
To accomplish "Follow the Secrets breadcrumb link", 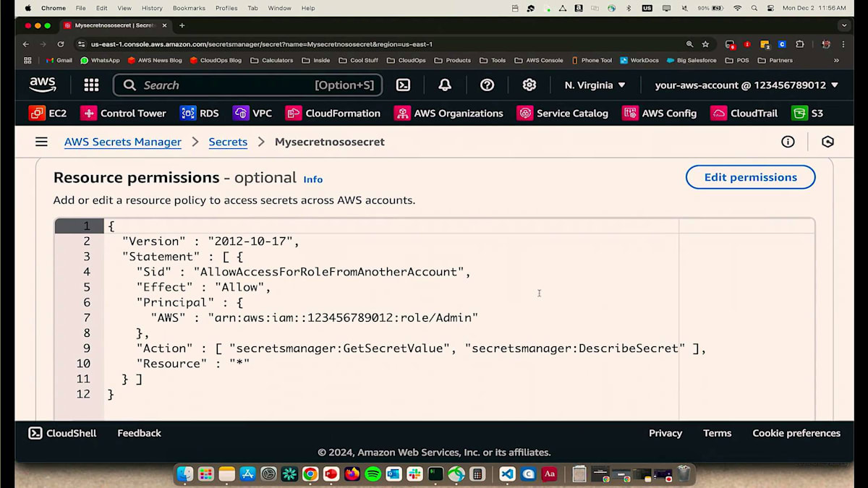I will pos(228,142).
